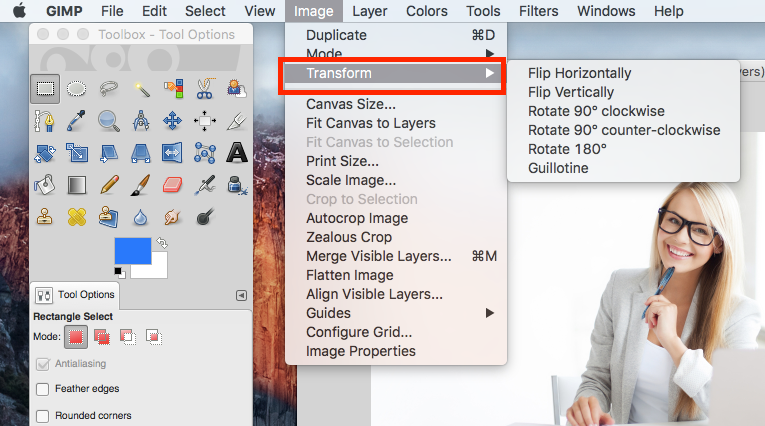Enable the Feather edges checkbox

43,389
